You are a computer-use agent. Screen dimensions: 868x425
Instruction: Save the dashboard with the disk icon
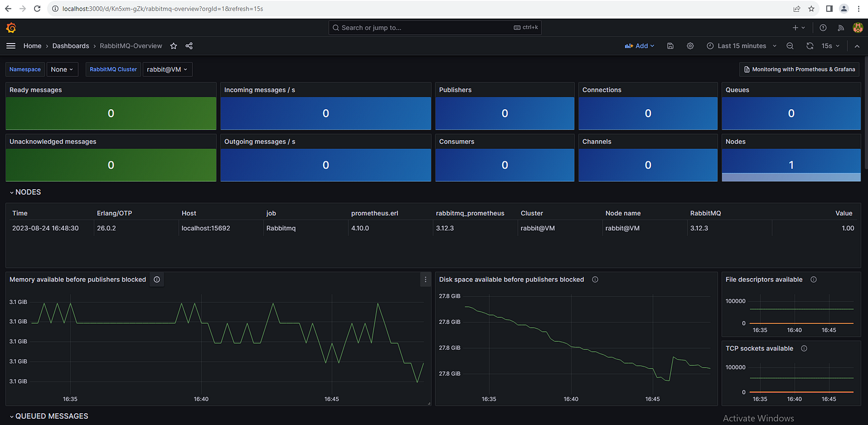pyautogui.click(x=670, y=46)
